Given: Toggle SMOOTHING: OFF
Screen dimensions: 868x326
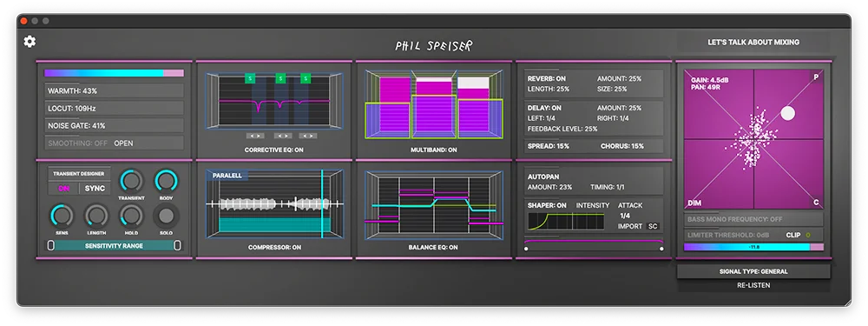Looking at the screenshot, I should click(78, 143).
